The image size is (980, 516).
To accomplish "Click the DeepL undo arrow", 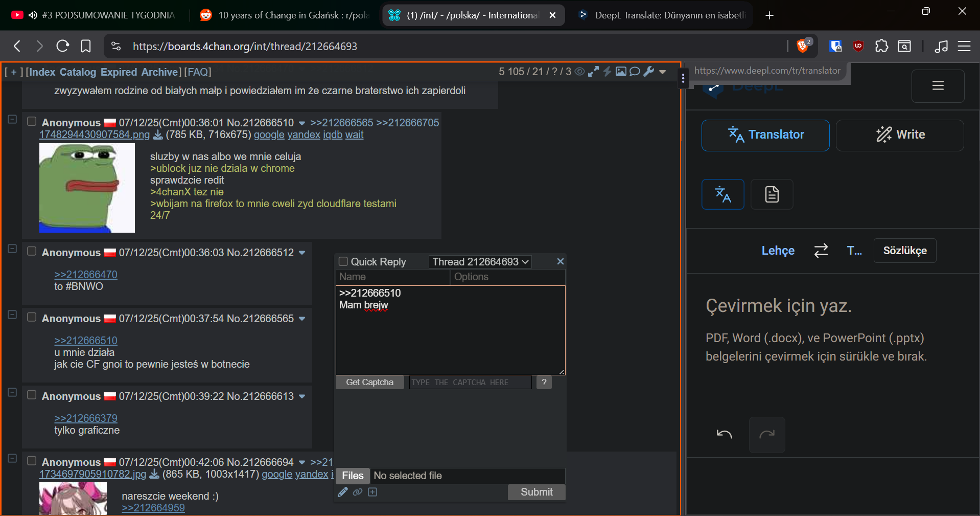I will [x=725, y=435].
